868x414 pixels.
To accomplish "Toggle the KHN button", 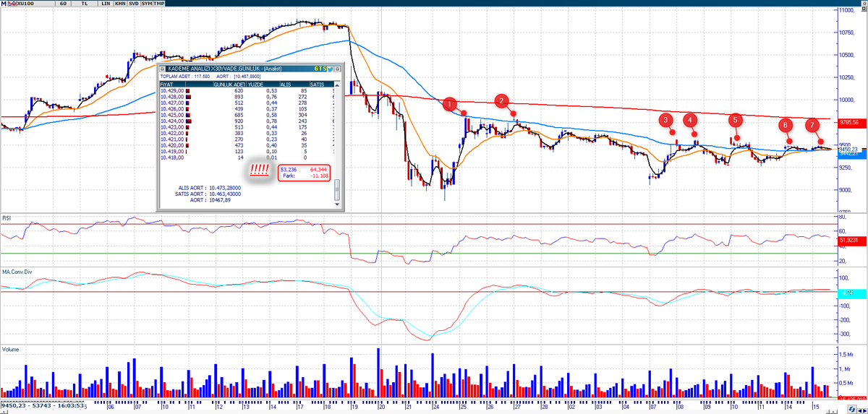I will coord(120,4).
